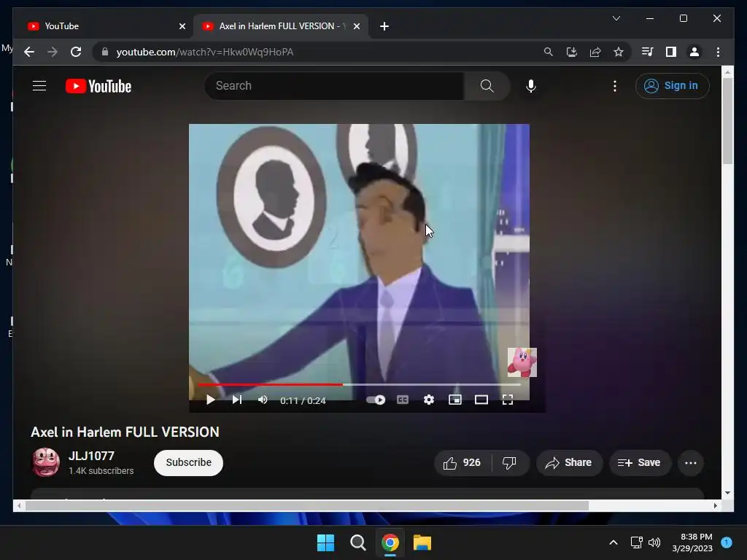The width and height of the screenshot is (747, 560).
Task: Show hidden tray icons chevron
Action: tap(613, 542)
